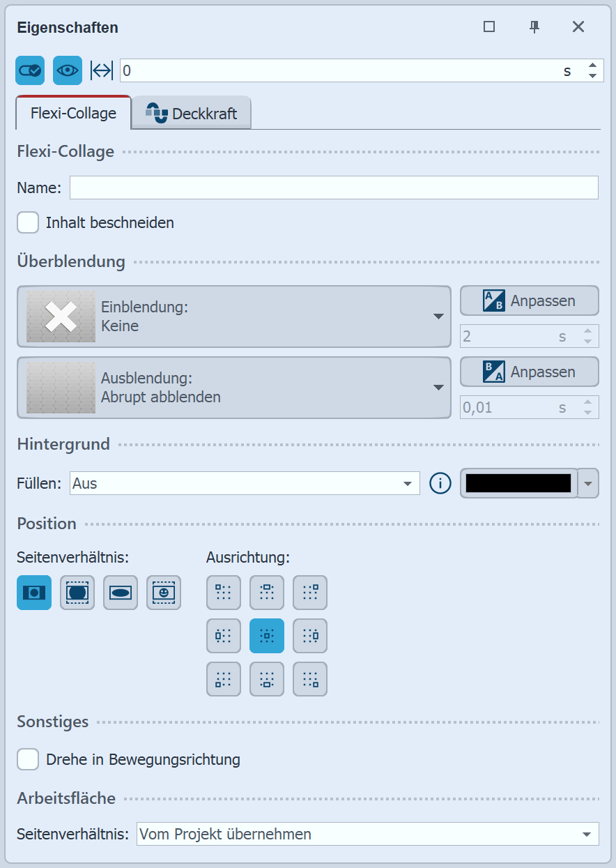This screenshot has height=868, width=616.
Task: Select the bottom-right Ausrichtung alignment icon
Action: tap(309, 678)
